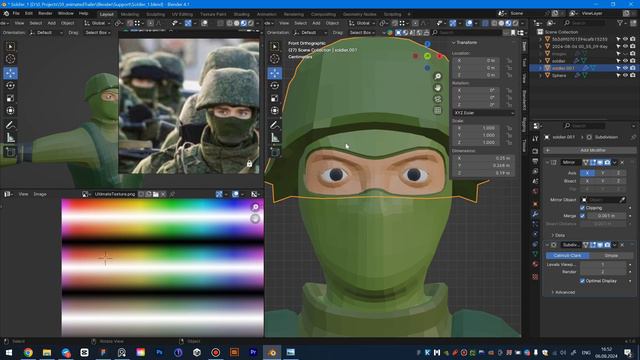Click the Add Modifier button

[589, 150]
